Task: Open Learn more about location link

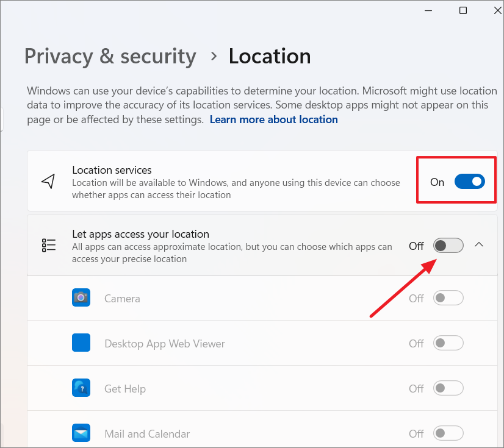Action: point(273,119)
